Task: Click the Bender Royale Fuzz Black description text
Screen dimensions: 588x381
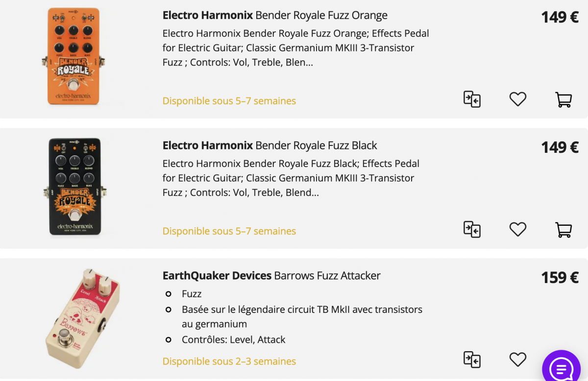Action: [291, 178]
